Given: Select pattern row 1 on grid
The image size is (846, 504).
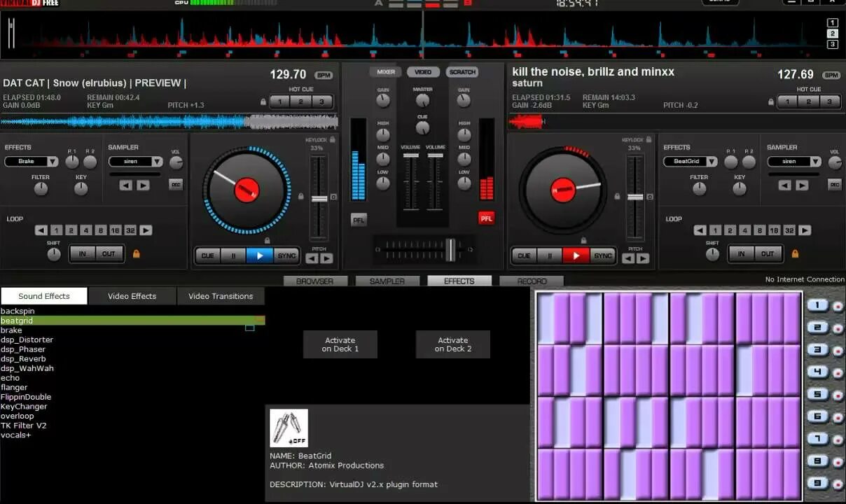Looking at the screenshot, I should (817, 305).
